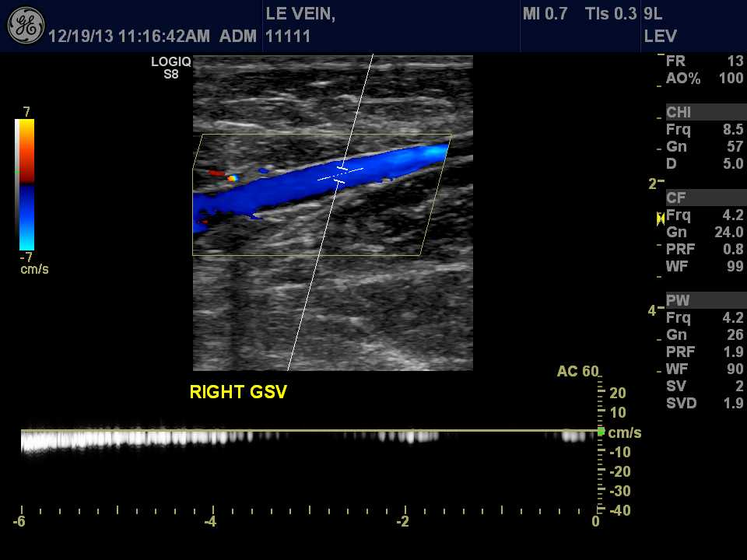The image size is (747, 560).
Task: Click the GE logo in the header
Action: tap(26, 26)
